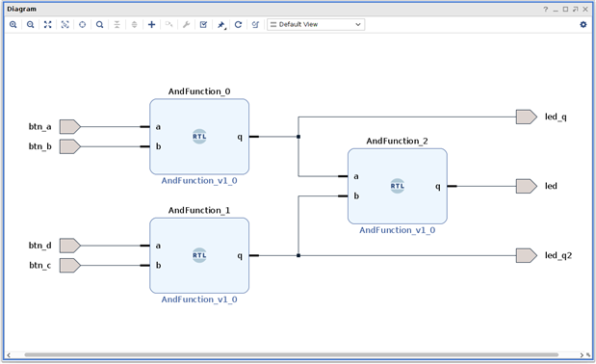Click the Customize Block wrench icon

point(186,25)
